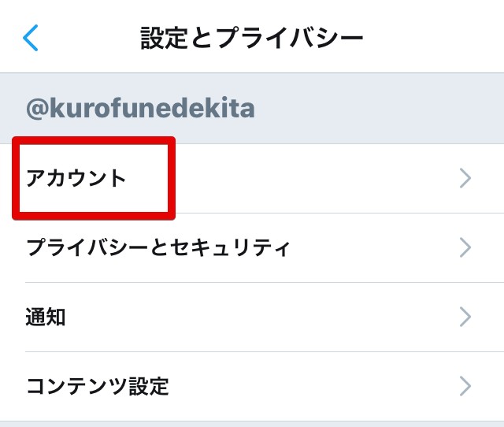
Task: Click the empty navigation bar area right of title
Action: tap(433, 37)
